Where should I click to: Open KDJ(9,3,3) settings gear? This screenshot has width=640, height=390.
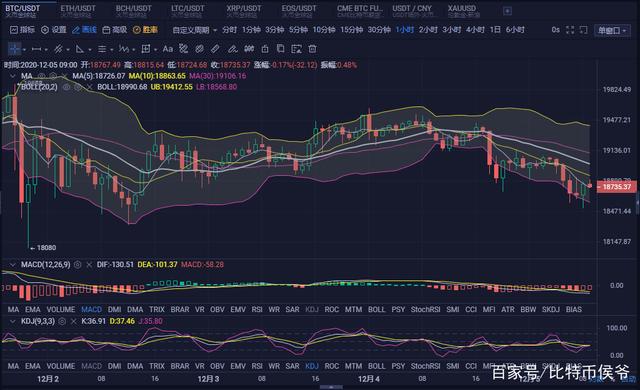(x=62, y=321)
